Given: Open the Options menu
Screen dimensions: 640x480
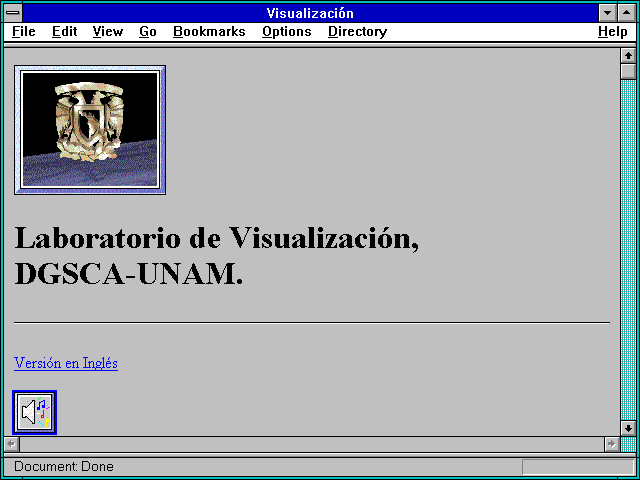Looking at the screenshot, I should click(x=287, y=32).
